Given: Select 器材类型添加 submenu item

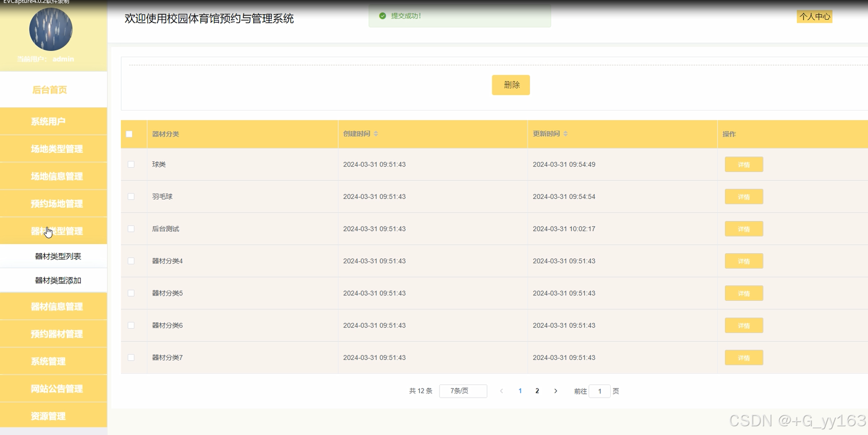Looking at the screenshot, I should pyautogui.click(x=53, y=280).
